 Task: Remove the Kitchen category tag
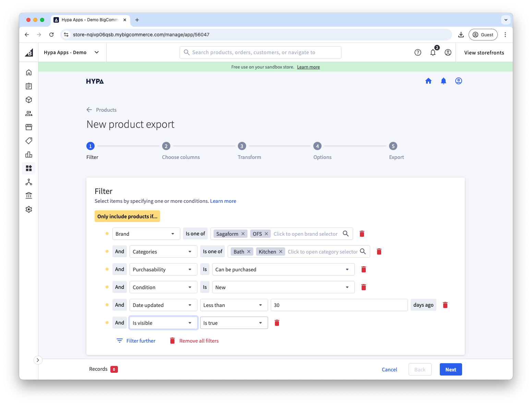tap(281, 251)
